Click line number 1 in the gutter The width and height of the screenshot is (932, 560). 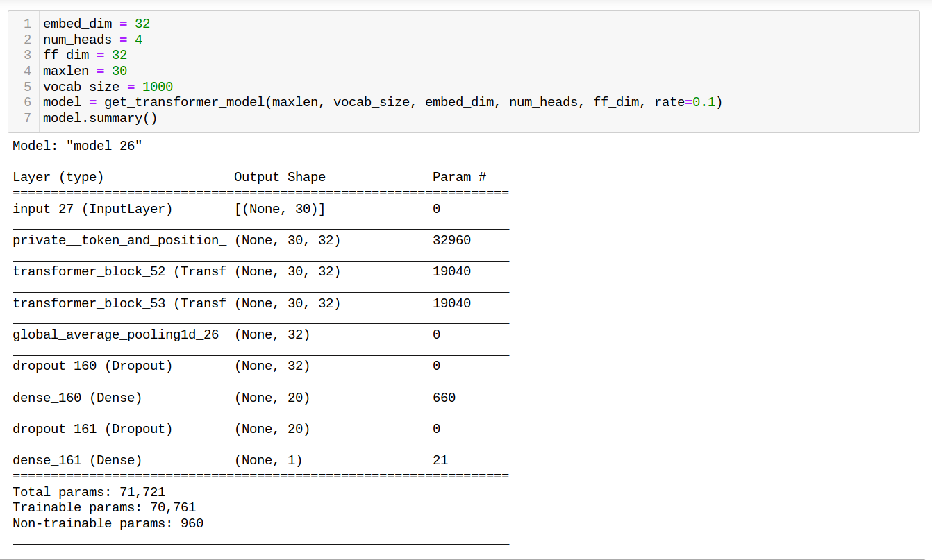27,23
